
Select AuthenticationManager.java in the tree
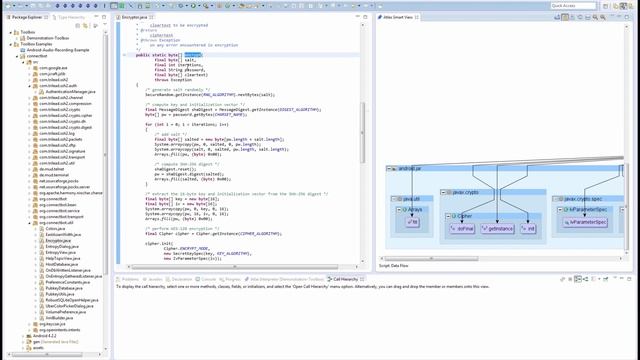pos(70,92)
